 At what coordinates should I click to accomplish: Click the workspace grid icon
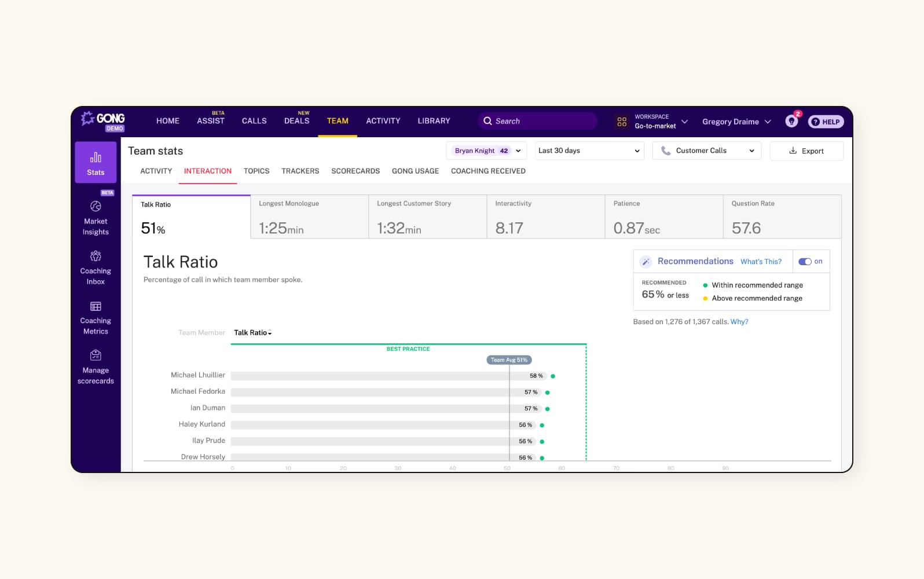(622, 122)
